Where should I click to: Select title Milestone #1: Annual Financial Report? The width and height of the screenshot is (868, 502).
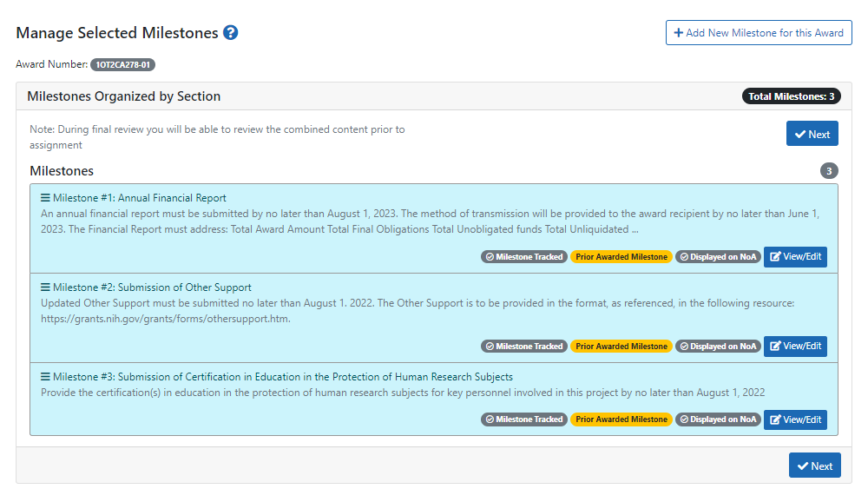[x=140, y=198]
